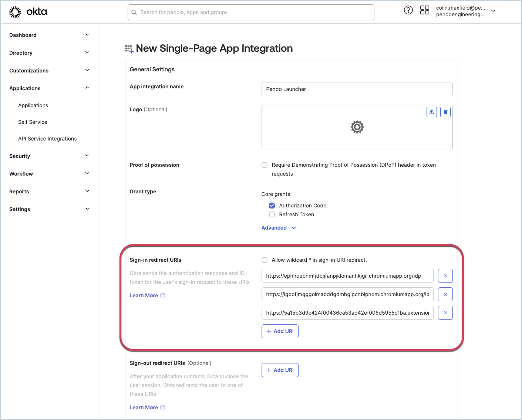522x420 pixels.
Task: Delete the logo with the trash icon
Action: click(x=445, y=112)
